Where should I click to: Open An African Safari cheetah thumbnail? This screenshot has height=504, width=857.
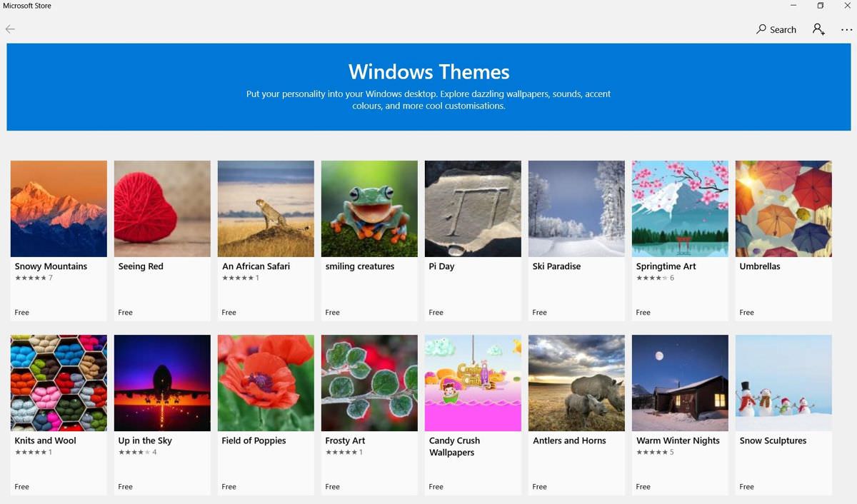tap(266, 208)
